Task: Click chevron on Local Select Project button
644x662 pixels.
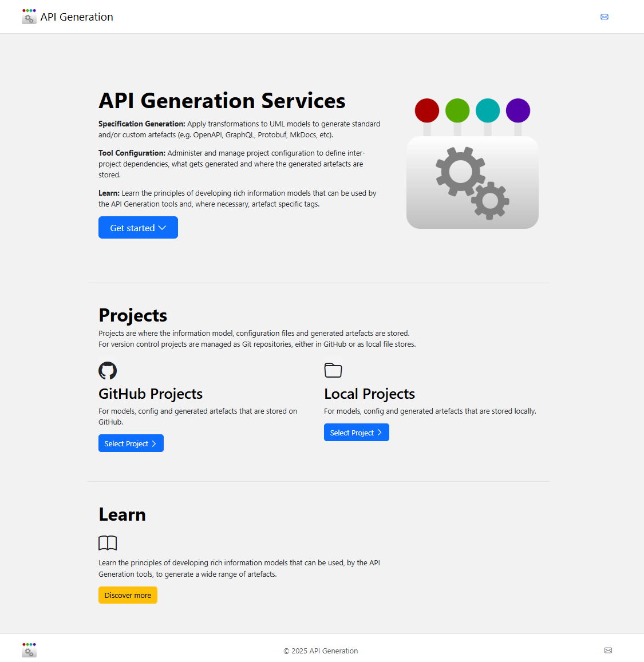Action: point(381,432)
